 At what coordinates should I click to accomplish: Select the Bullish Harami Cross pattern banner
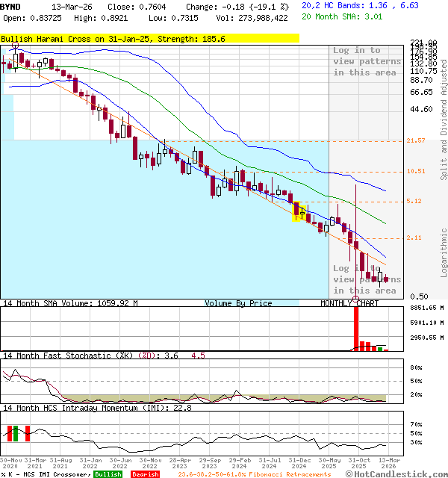(x=113, y=38)
